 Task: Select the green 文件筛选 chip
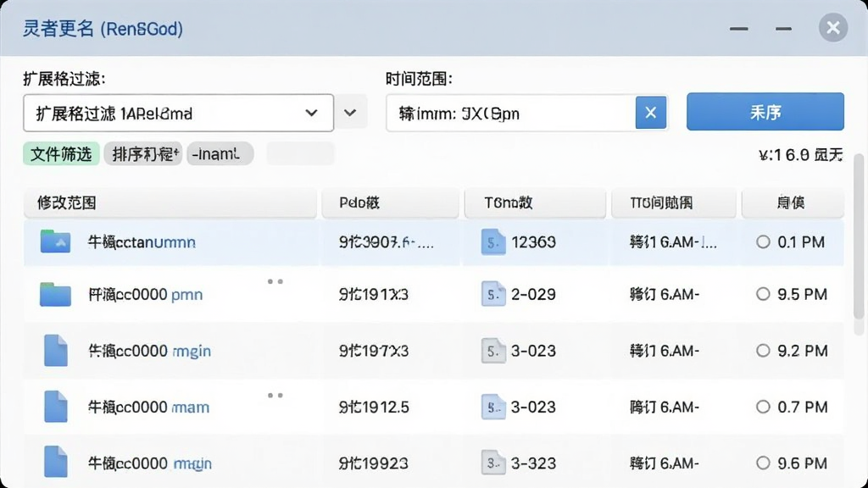point(61,154)
